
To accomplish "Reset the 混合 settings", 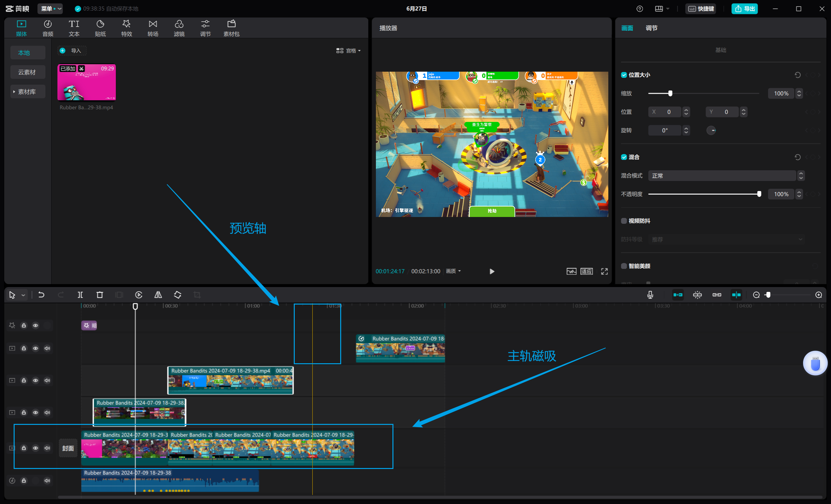I will click(x=798, y=157).
